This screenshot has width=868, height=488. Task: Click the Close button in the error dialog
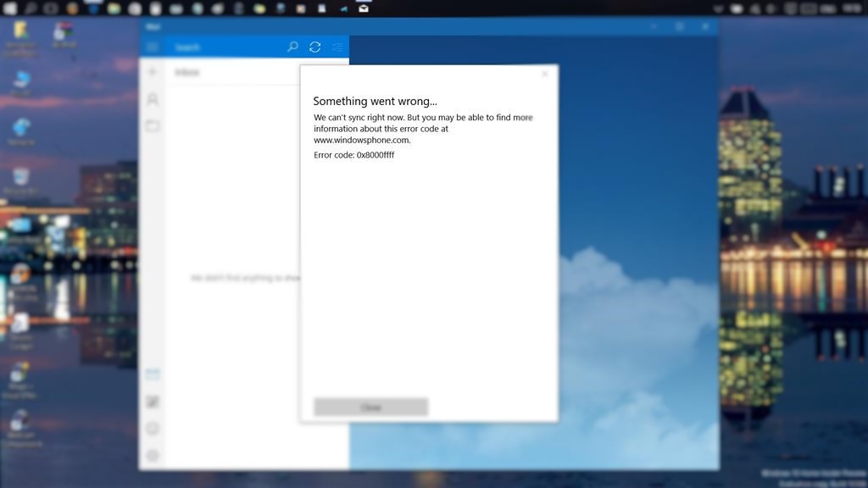(x=370, y=408)
